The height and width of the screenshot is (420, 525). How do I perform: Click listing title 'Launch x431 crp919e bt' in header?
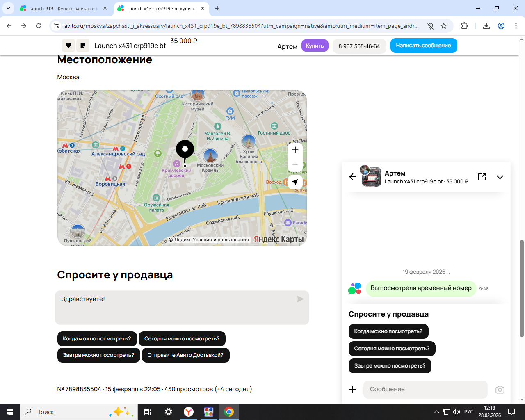130,46
